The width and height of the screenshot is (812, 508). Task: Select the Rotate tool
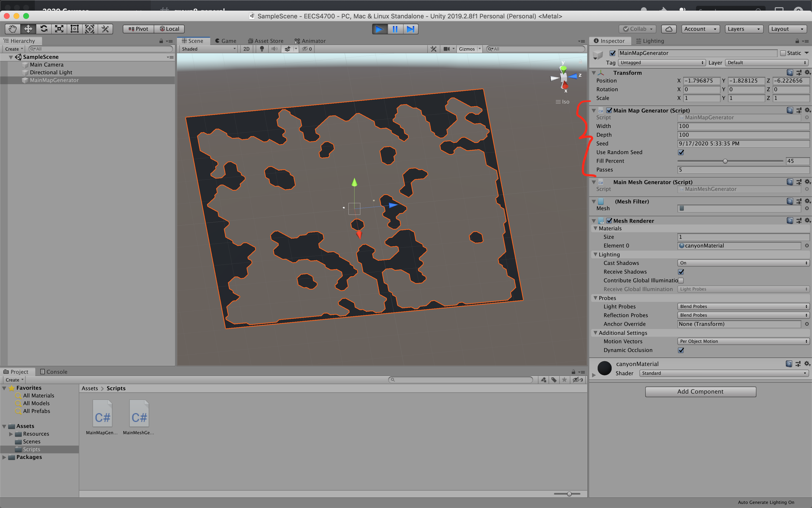[x=43, y=29]
